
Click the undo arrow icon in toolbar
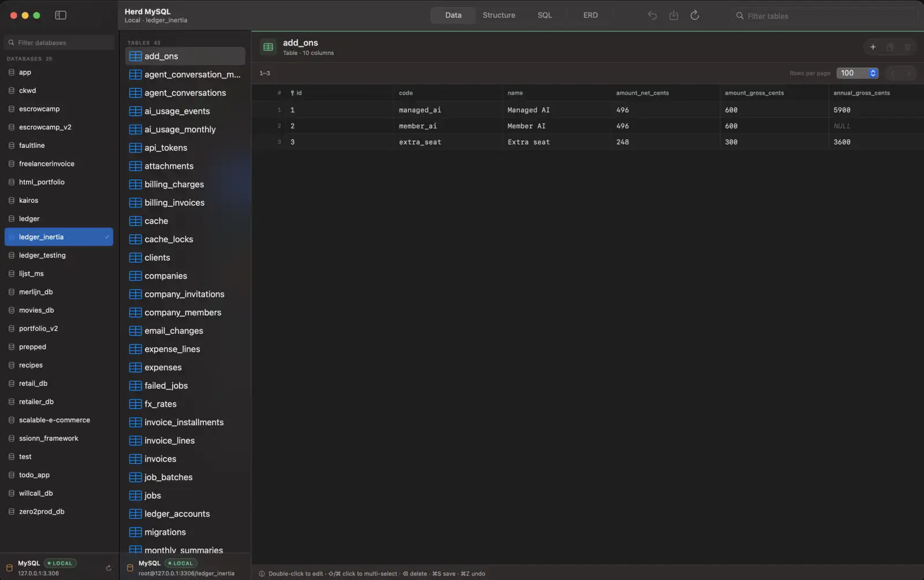[652, 16]
